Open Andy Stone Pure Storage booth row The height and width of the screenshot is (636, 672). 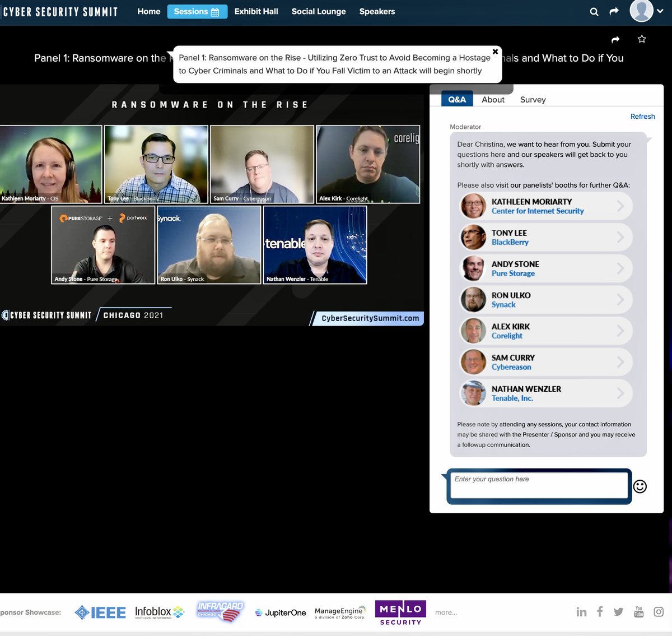(x=545, y=268)
